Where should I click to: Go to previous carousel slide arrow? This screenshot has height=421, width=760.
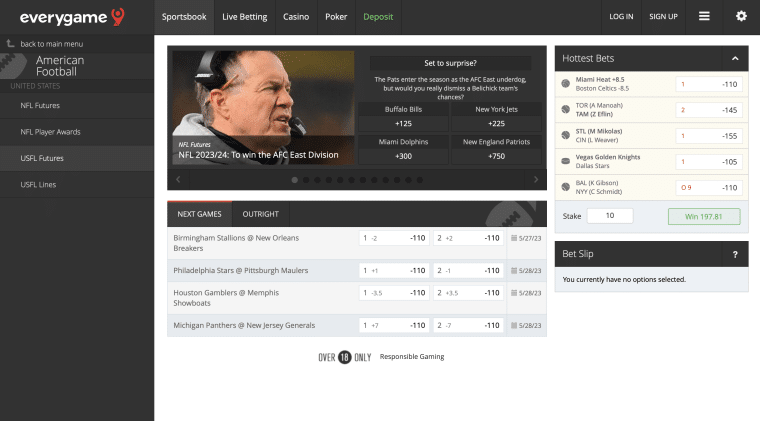point(178,180)
